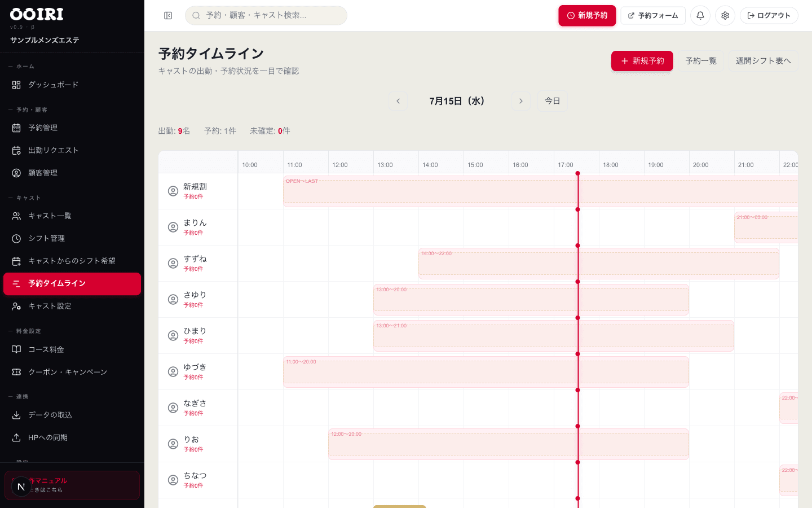Open 週間シフト表へ link button
The width and height of the screenshot is (812, 508).
coord(763,61)
